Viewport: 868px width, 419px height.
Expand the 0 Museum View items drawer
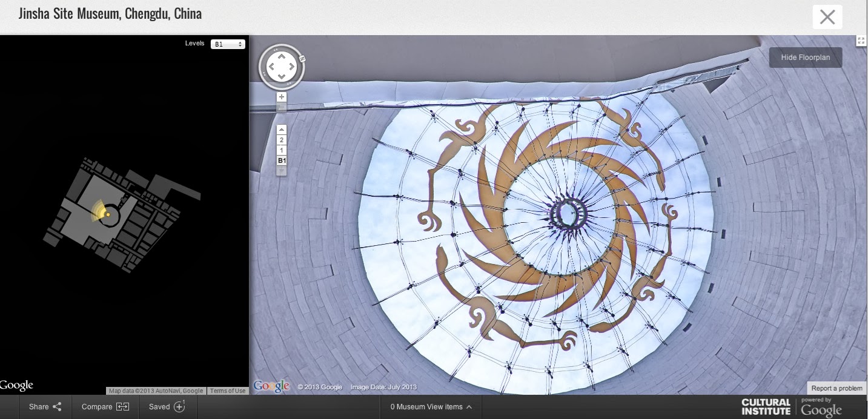point(431,407)
